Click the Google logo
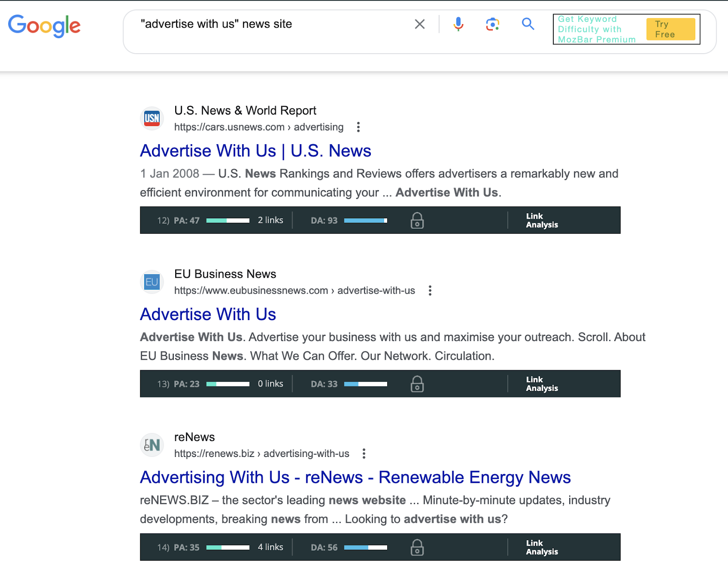This screenshot has height=587, width=728. 44,26
